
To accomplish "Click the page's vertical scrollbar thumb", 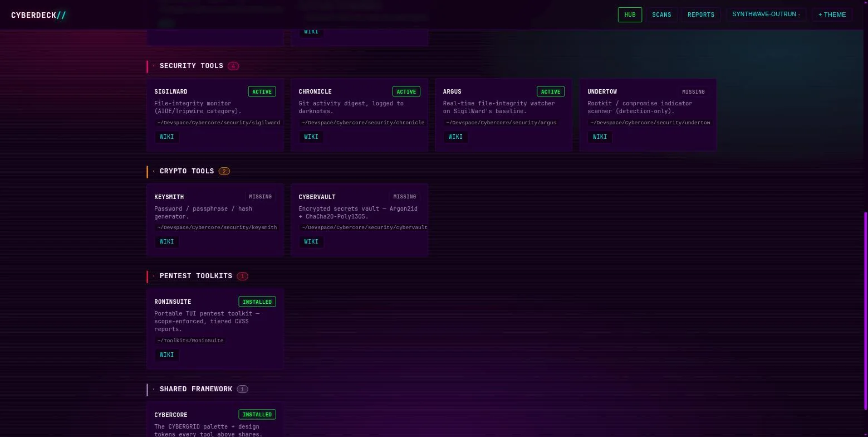I will 866,311.
